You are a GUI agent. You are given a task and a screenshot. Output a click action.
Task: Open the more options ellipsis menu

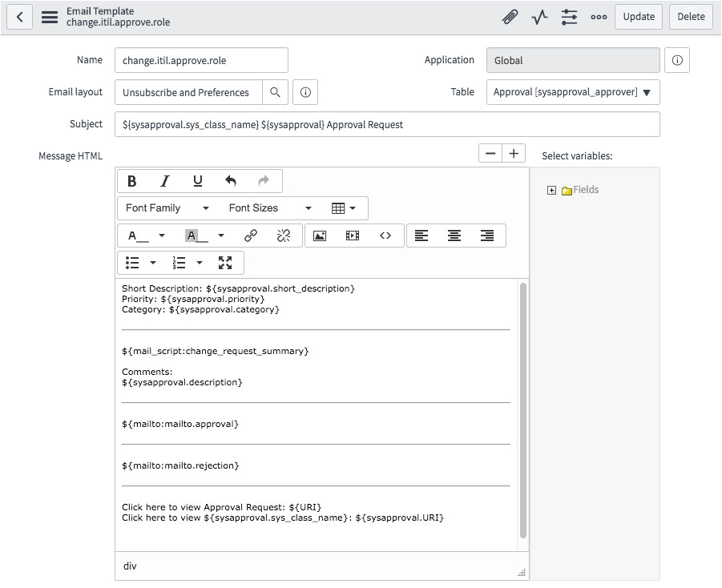click(599, 17)
